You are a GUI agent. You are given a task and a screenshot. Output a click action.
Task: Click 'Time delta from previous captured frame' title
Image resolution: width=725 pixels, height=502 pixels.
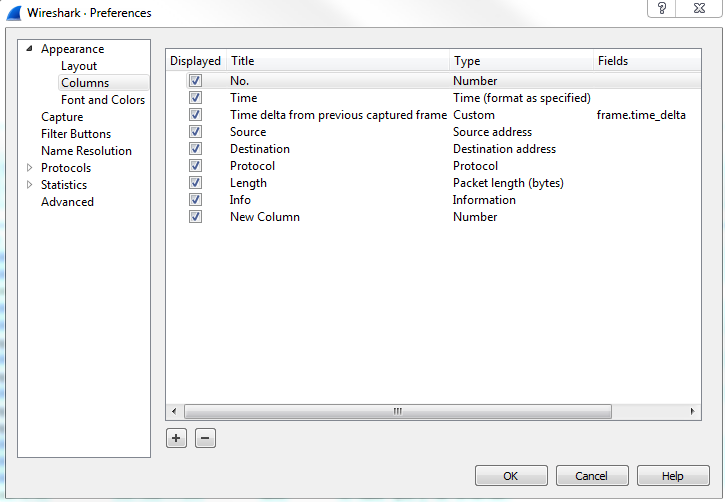click(338, 115)
